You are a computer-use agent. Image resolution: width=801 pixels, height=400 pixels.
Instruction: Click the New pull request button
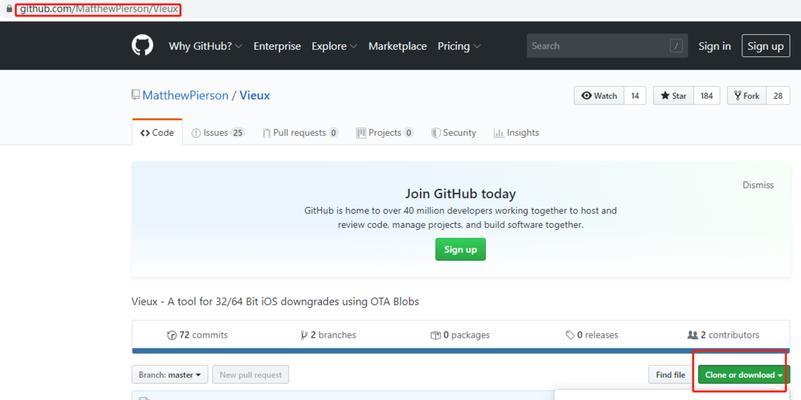(x=251, y=374)
